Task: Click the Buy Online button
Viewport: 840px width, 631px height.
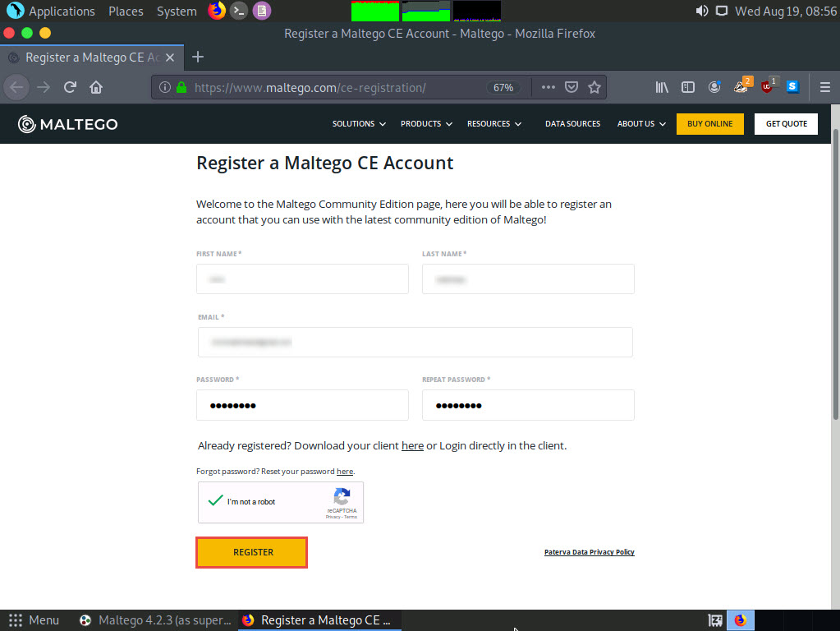Action: pos(709,124)
